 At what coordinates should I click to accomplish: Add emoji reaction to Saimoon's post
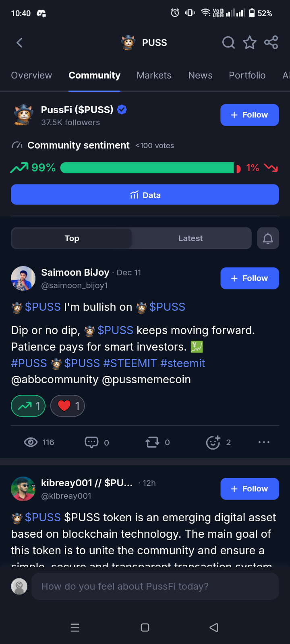point(213,442)
